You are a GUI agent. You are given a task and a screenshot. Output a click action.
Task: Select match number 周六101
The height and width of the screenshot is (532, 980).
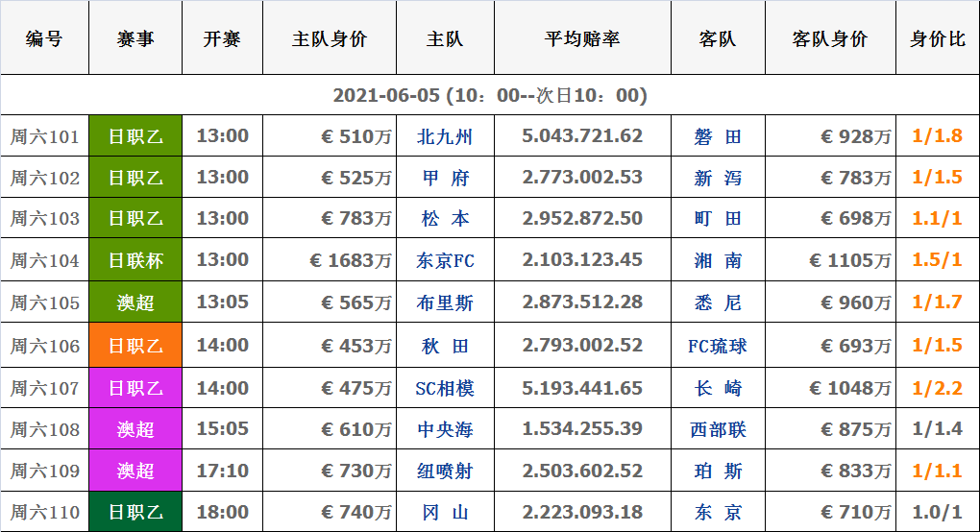44,136
